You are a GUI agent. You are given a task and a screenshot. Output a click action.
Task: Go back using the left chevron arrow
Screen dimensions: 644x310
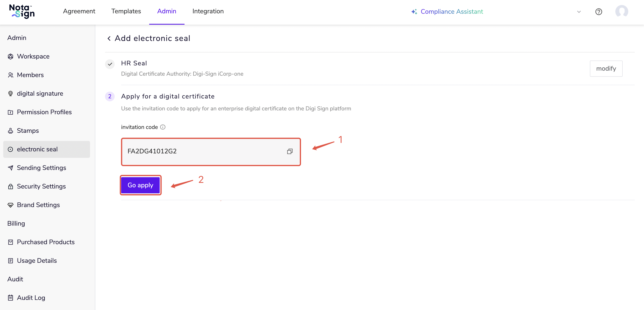(x=109, y=39)
